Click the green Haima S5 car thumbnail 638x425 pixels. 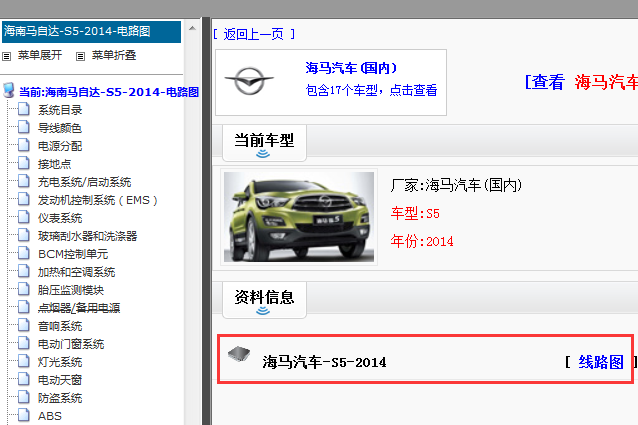(299, 217)
